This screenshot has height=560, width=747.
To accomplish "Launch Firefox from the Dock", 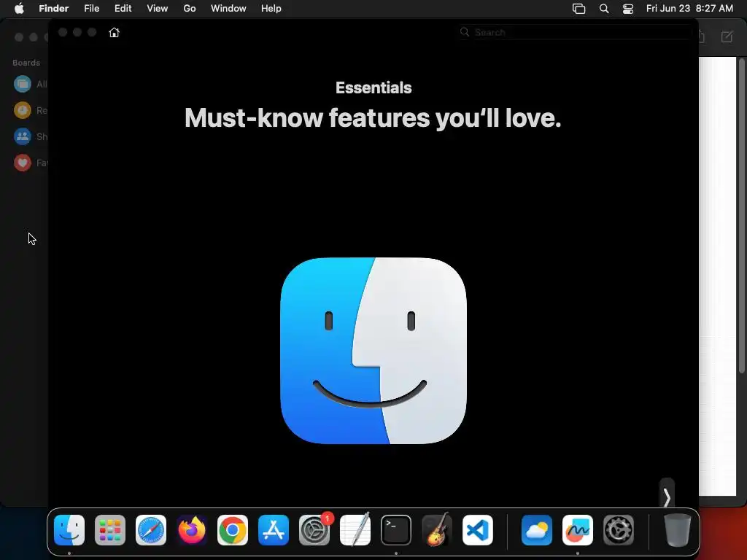I will [192, 530].
